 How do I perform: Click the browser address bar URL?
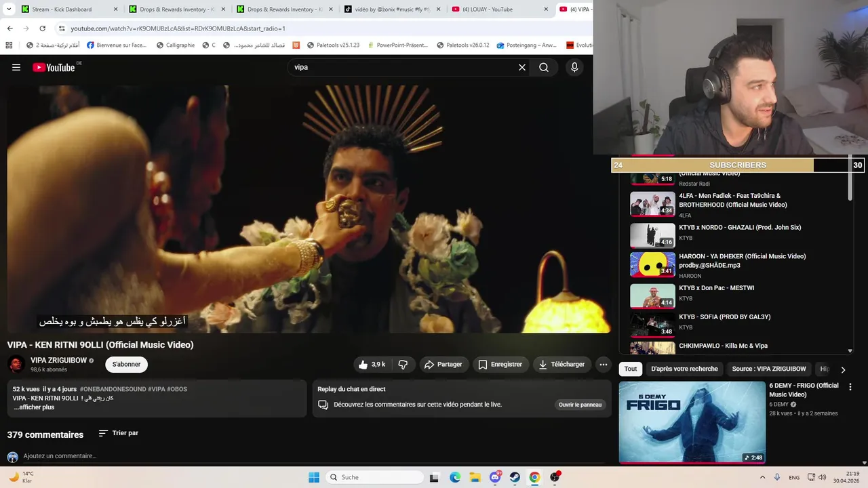pyautogui.click(x=178, y=28)
